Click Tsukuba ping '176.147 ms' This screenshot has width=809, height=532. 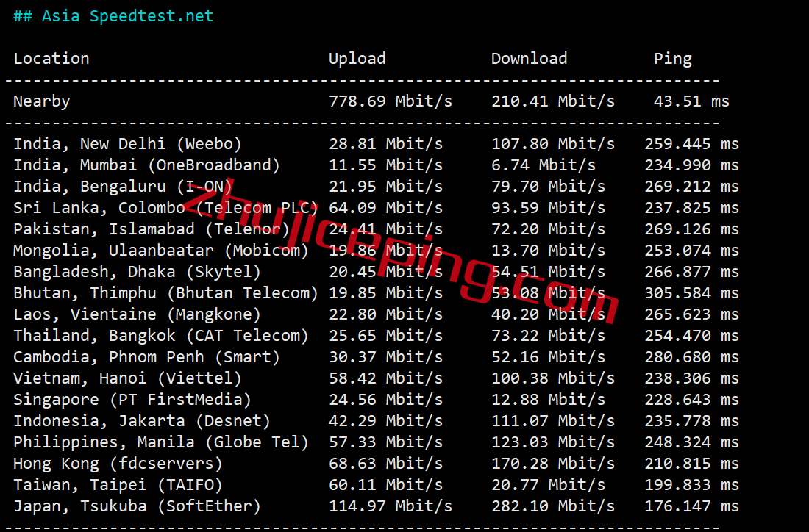691,506
